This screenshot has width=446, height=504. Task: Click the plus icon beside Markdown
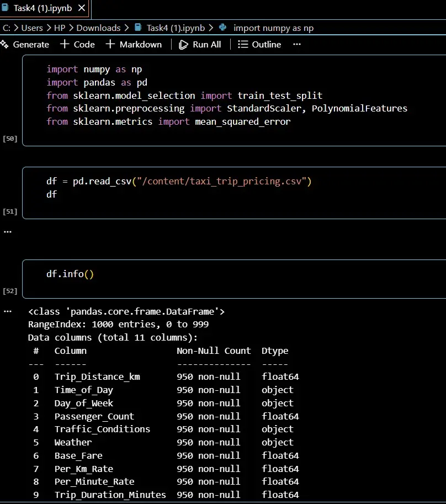point(110,44)
